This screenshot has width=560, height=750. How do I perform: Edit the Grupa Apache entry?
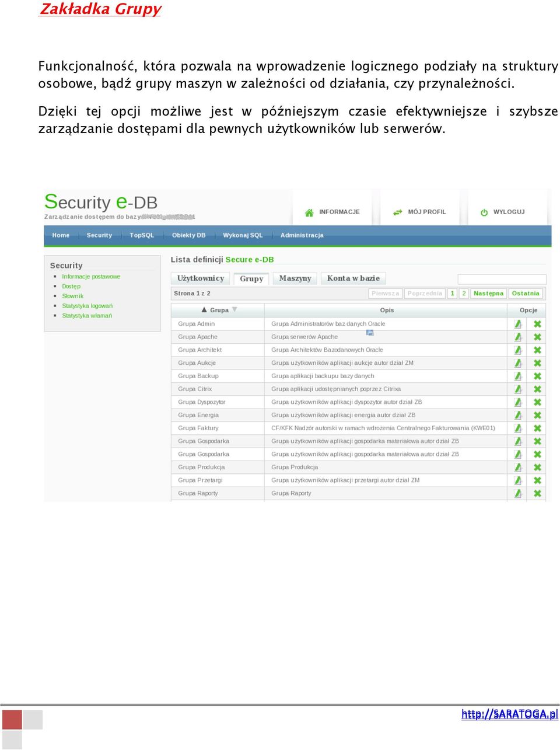517,337
